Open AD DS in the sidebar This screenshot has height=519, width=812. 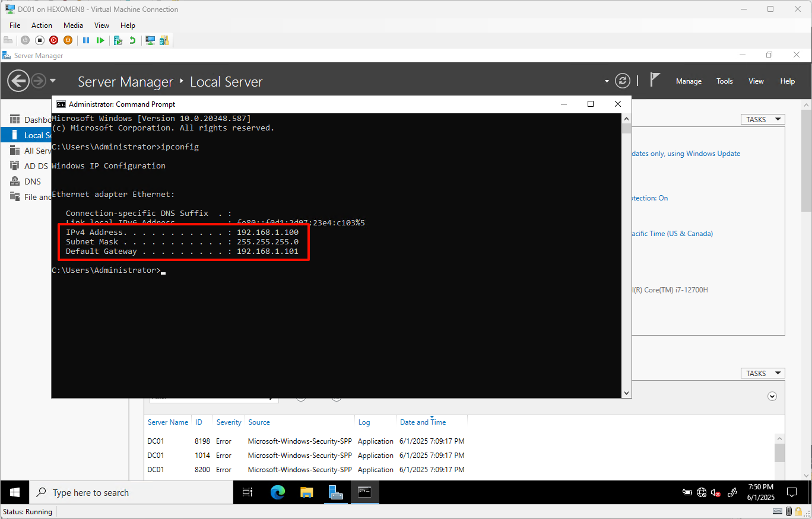(26, 166)
